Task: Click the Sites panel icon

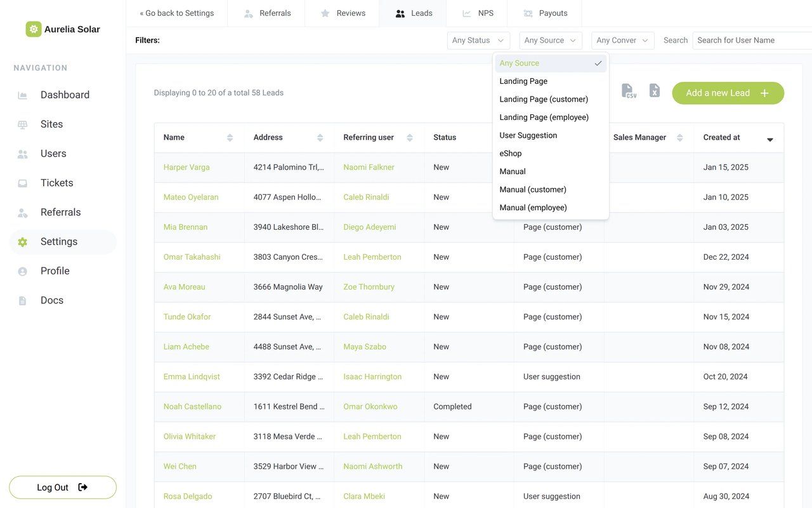Action: [23, 124]
